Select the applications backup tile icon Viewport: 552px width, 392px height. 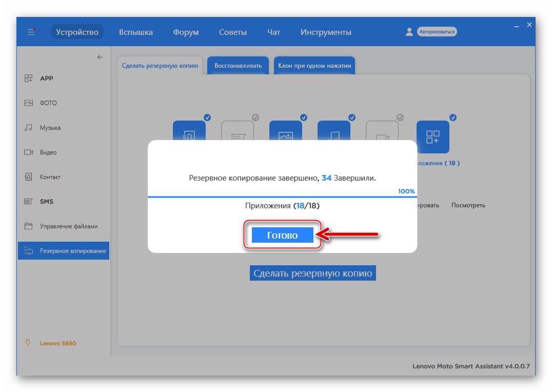[432, 137]
